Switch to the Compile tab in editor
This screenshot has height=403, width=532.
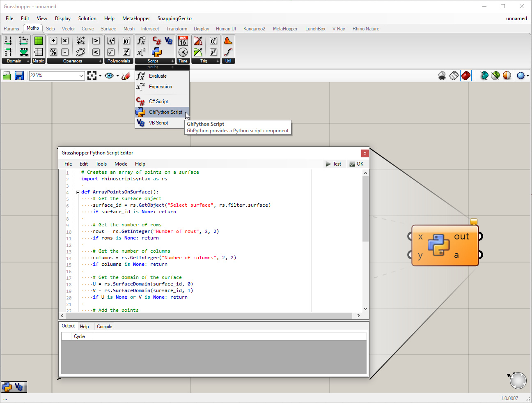pos(104,327)
